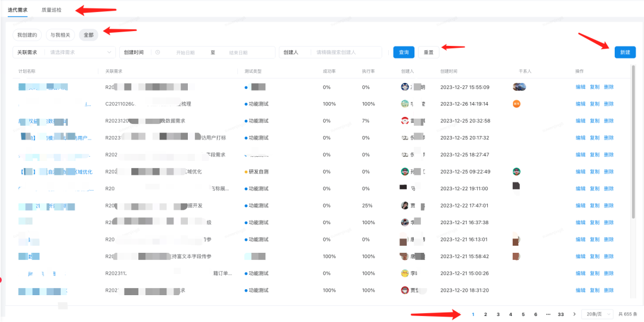Open plan name link ending 区域优化
The width and height of the screenshot is (644, 322).
tap(56, 172)
